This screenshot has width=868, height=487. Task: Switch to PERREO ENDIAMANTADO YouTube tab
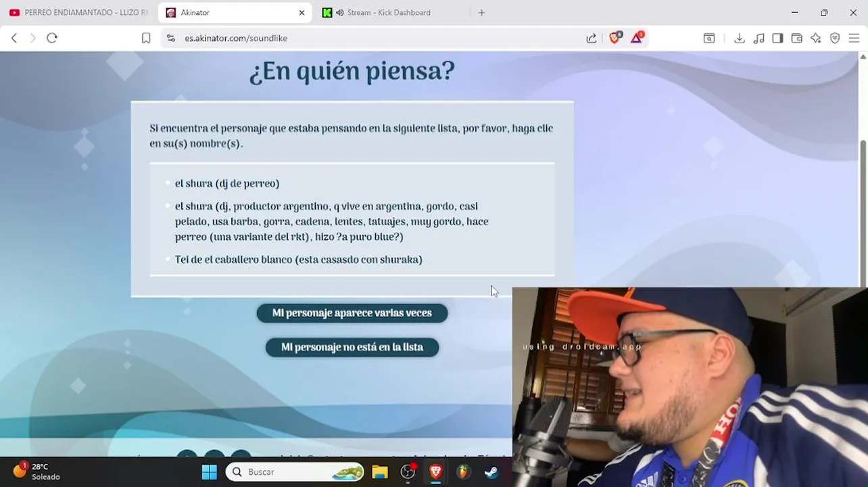pyautogui.click(x=78, y=12)
